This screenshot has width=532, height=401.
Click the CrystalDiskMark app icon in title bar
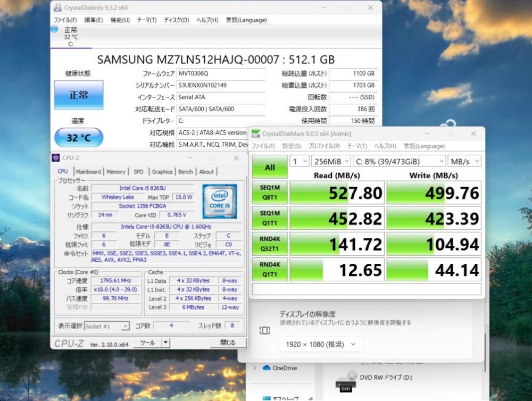tap(255, 133)
